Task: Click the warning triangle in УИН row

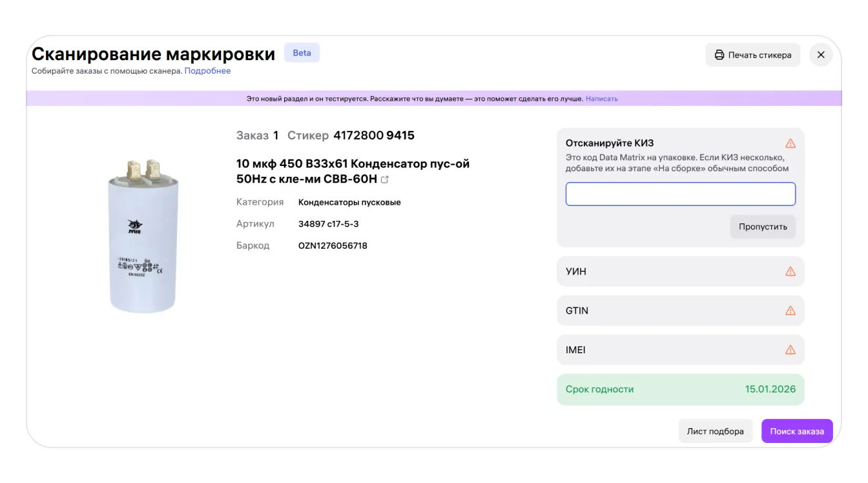Action: click(x=790, y=272)
